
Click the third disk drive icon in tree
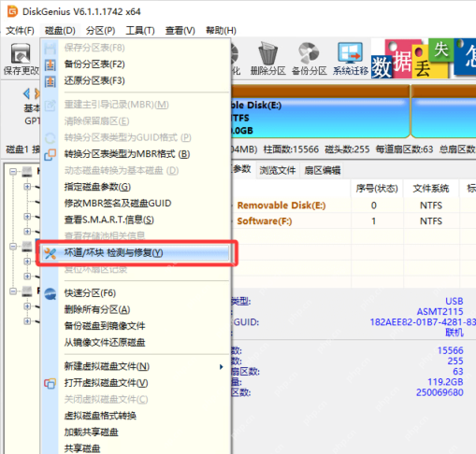tap(27, 291)
